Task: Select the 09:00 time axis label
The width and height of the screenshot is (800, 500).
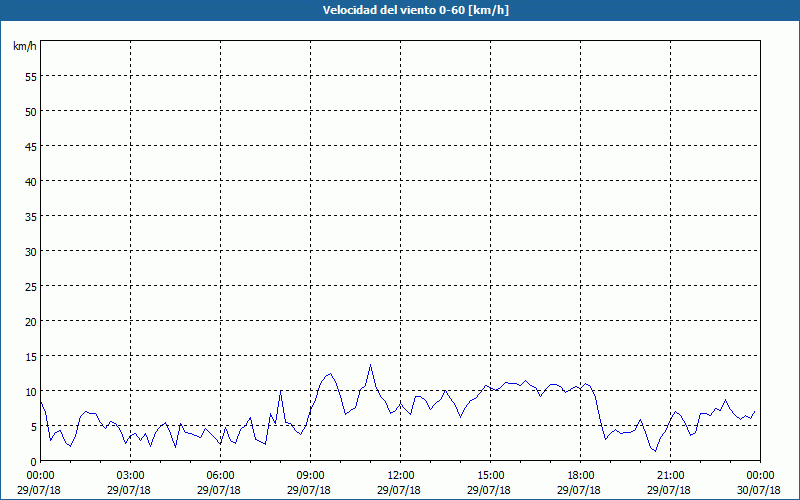Action: (x=310, y=476)
